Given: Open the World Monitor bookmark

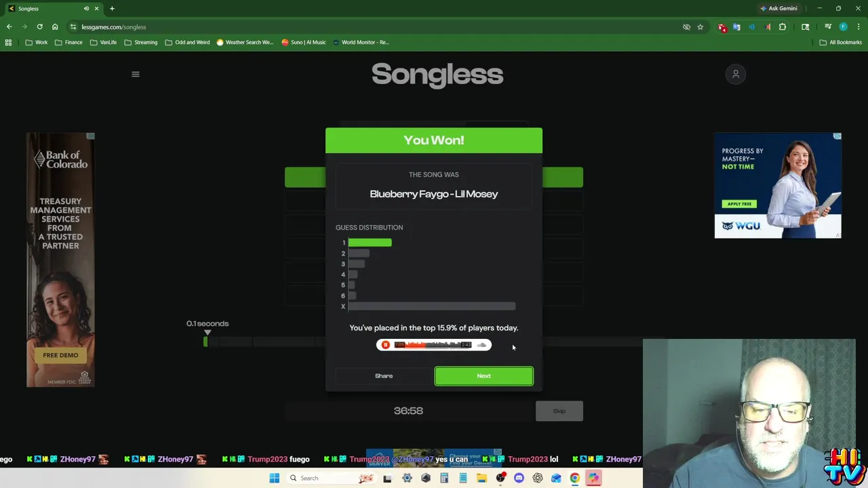Looking at the screenshot, I should [x=361, y=42].
